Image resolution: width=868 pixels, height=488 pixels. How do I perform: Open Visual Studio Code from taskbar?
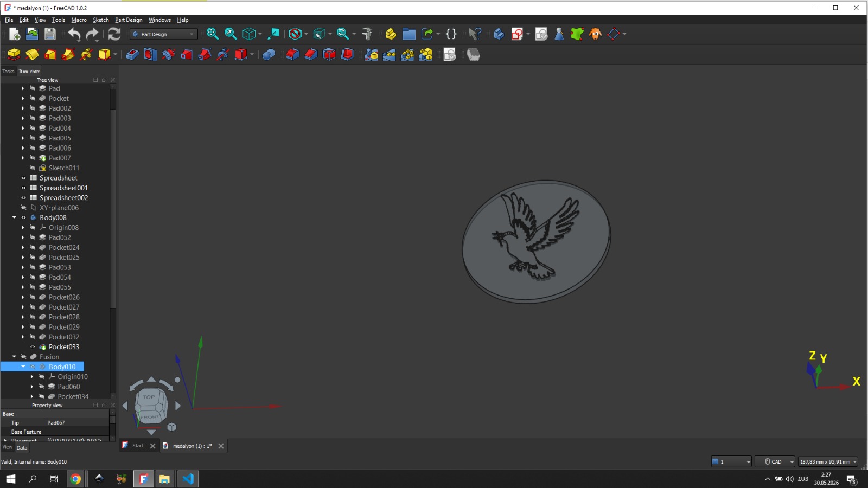188,479
